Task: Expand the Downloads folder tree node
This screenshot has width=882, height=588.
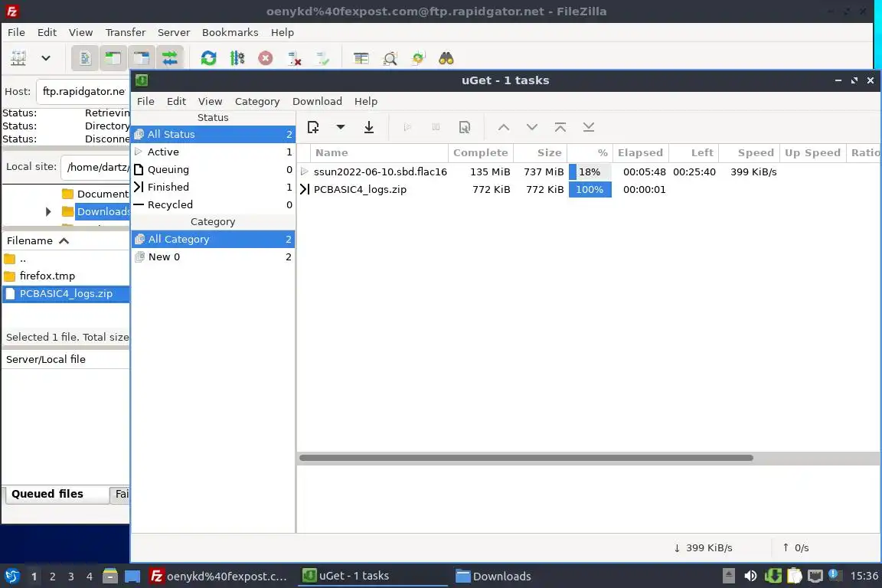Action: click(48, 211)
